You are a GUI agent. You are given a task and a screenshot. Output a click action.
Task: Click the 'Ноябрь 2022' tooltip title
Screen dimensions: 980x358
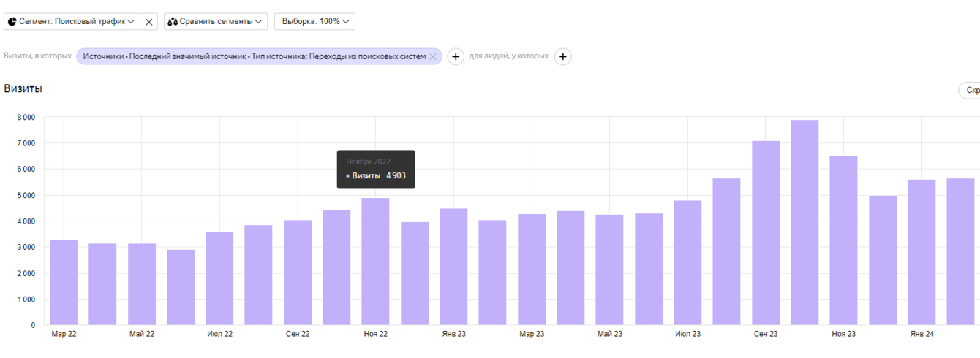pyautogui.click(x=369, y=161)
